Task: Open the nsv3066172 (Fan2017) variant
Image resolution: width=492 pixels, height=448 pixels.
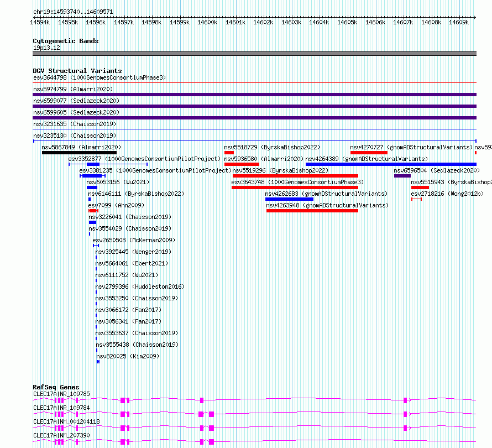Action: (128, 310)
